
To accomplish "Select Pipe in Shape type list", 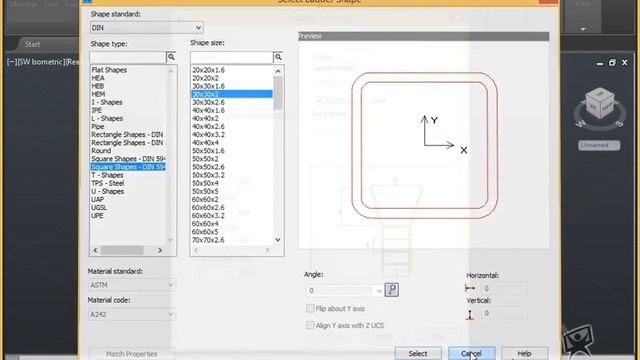I will [x=98, y=127].
